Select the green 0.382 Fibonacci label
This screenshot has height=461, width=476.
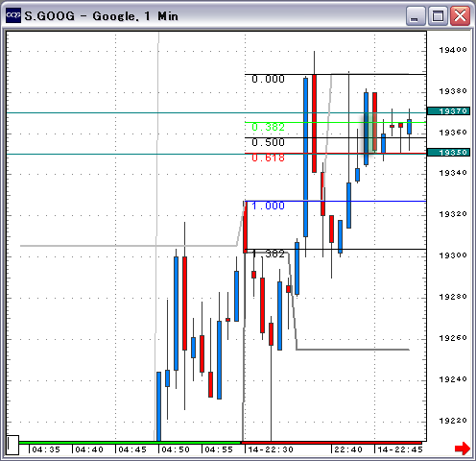tap(268, 128)
